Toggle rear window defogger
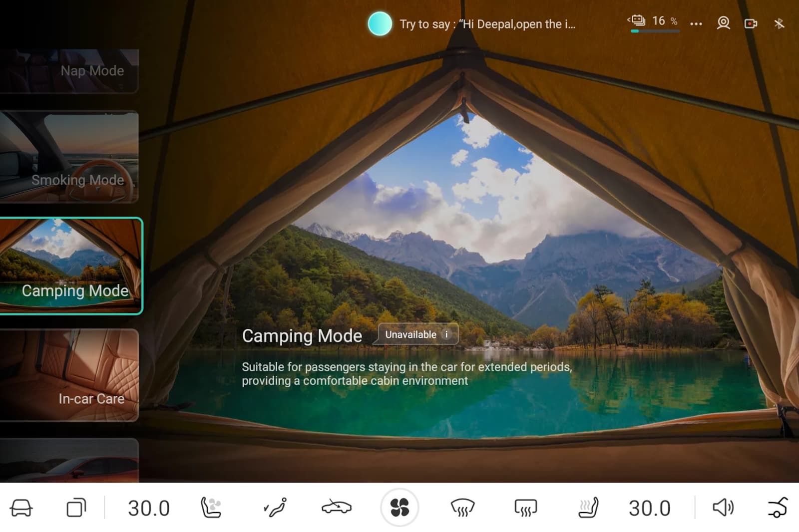 (525, 508)
